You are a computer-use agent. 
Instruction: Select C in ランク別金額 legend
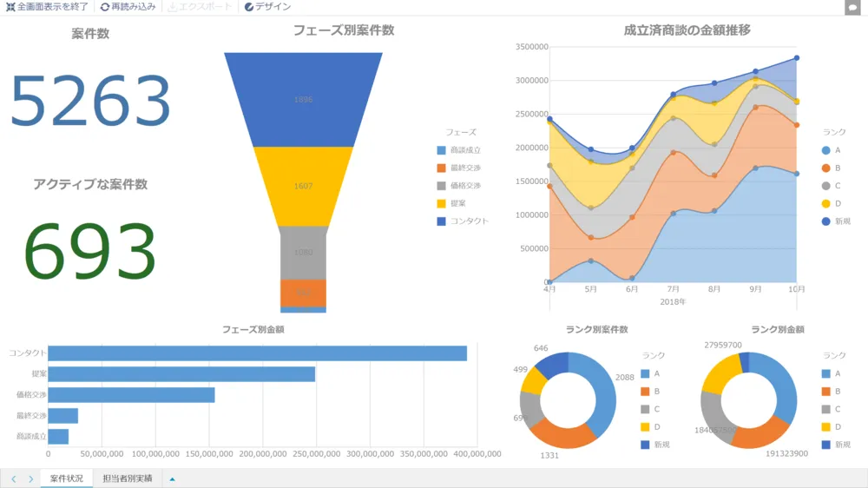click(x=832, y=409)
